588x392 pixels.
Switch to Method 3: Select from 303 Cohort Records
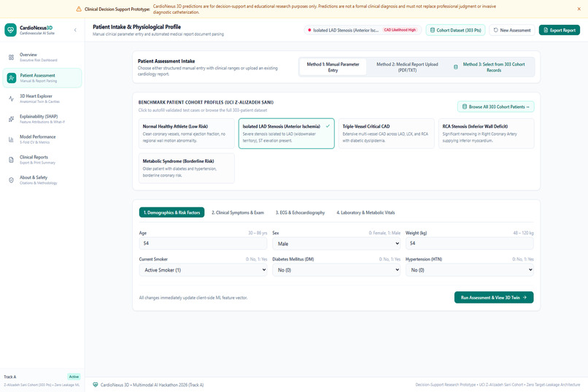(x=490, y=67)
